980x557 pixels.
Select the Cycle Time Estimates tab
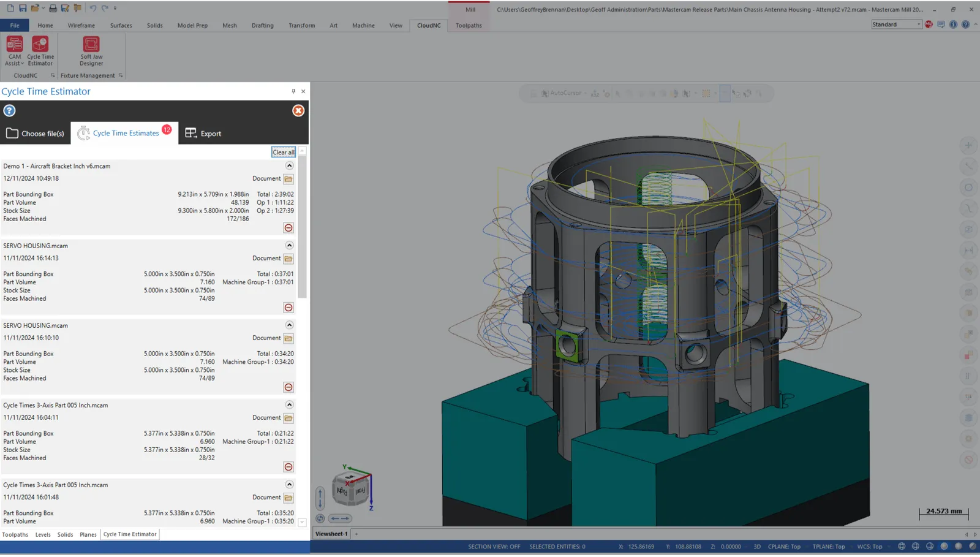pos(125,133)
